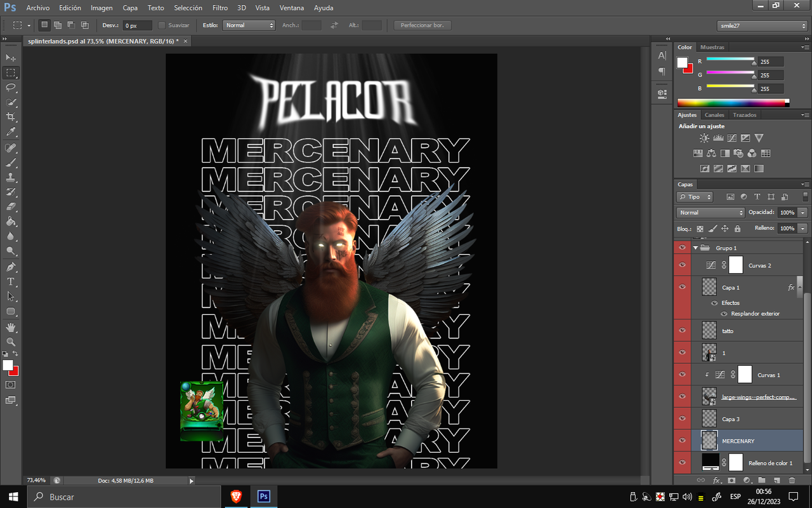
Task: Open the Capas panel options menu
Action: click(804, 184)
